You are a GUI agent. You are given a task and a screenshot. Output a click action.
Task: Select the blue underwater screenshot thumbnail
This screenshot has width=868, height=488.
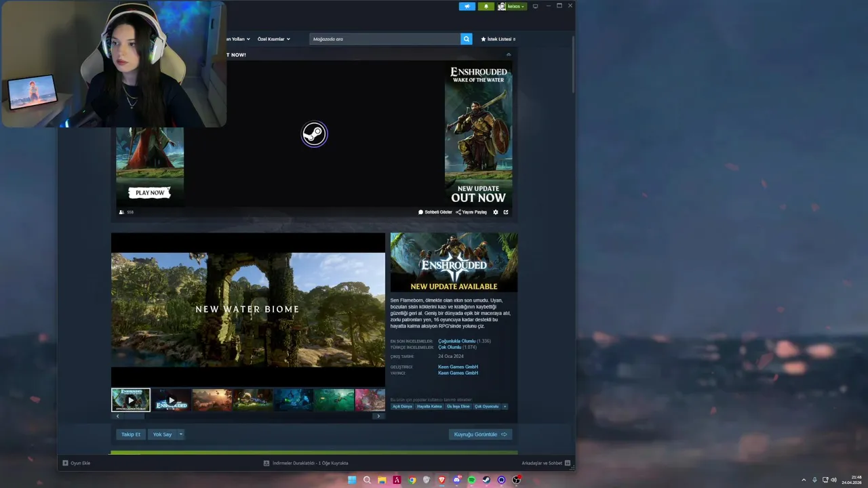[294, 400]
